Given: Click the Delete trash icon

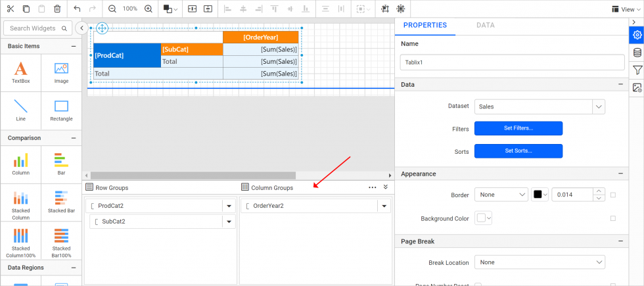Looking at the screenshot, I should tap(58, 9).
